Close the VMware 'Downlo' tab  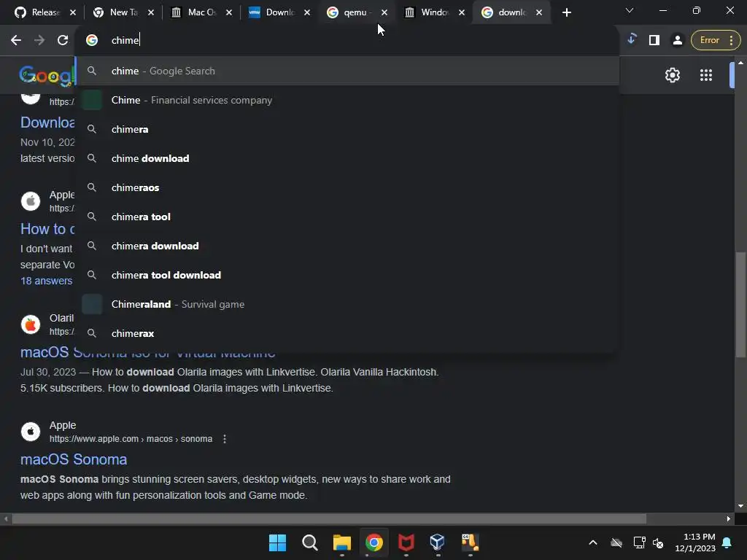[307, 12]
